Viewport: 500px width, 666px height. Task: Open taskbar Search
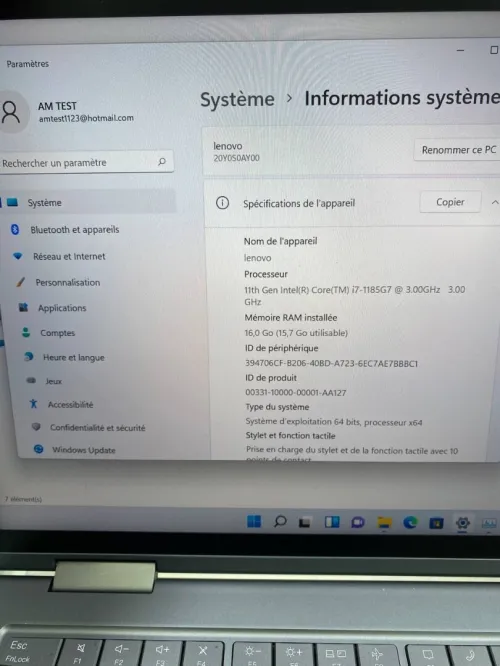pyautogui.click(x=280, y=521)
